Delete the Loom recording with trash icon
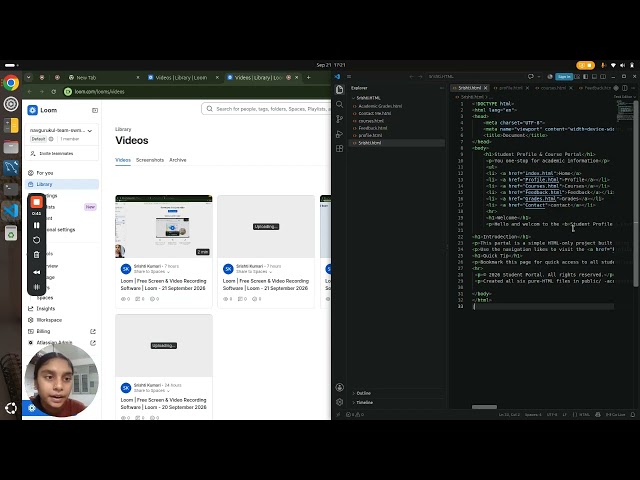This screenshot has width=640, height=480. click(36, 255)
